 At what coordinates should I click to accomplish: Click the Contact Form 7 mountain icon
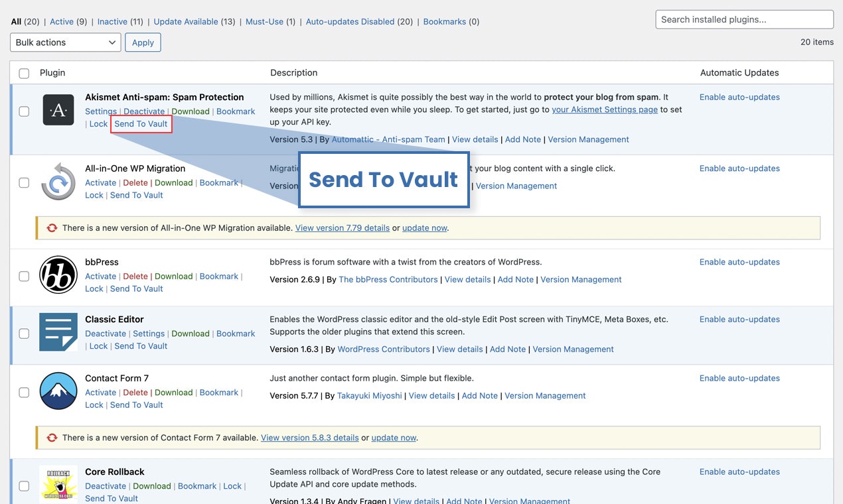click(58, 391)
